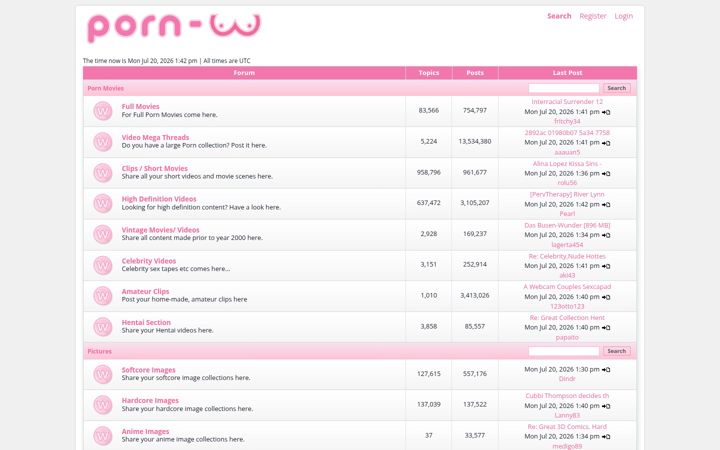The width and height of the screenshot is (720, 450).
Task: Open the Amateur Clips forum
Action: point(146,292)
